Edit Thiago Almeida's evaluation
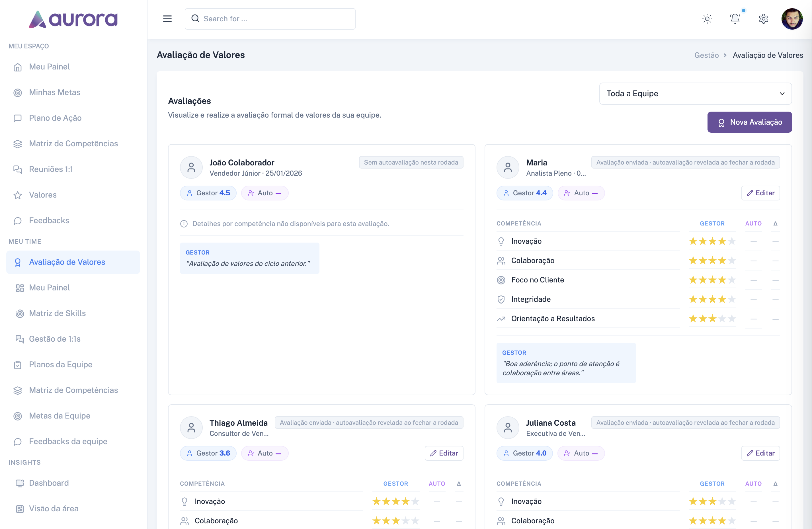The height and width of the screenshot is (529, 812). point(444,453)
